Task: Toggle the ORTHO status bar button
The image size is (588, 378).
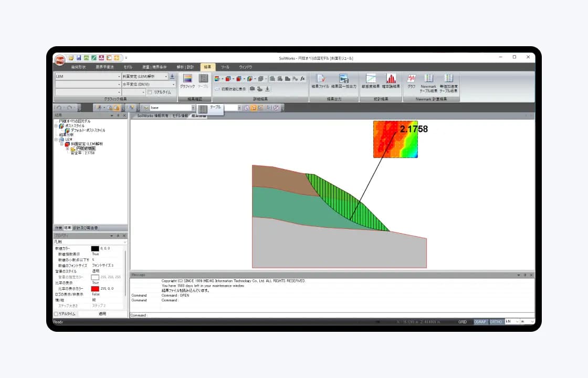Action: point(496,322)
